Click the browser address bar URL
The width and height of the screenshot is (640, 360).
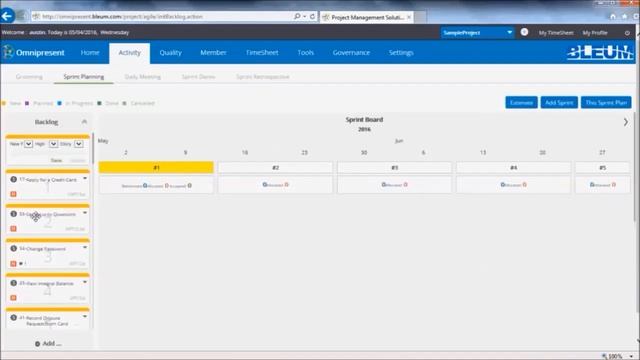122,16
